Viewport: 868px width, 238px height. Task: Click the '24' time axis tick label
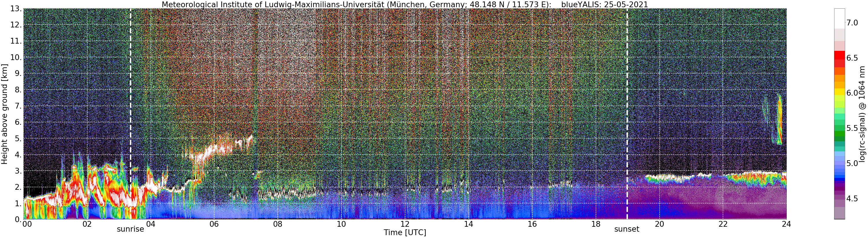pyautogui.click(x=786, y=224)
